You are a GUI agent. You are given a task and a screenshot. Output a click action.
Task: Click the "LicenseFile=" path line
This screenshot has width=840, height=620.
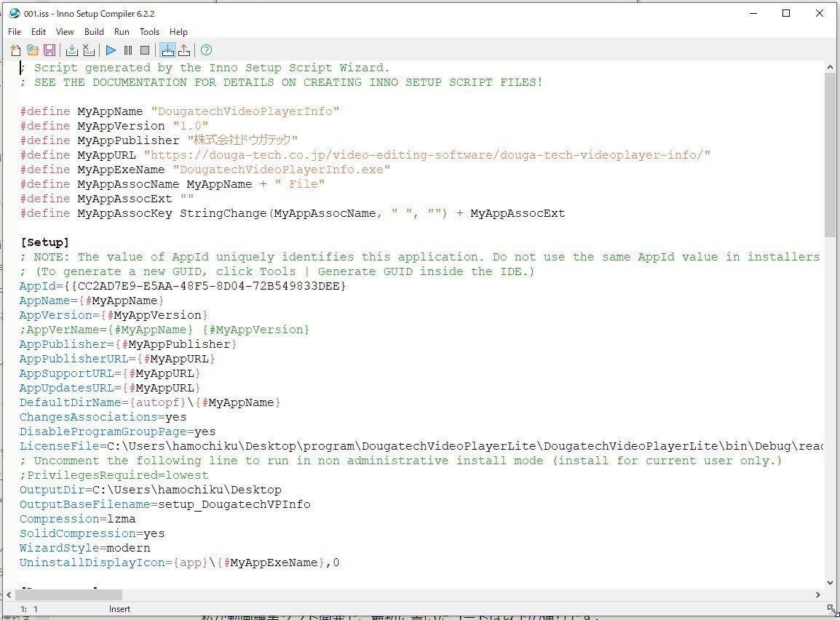(421, 446)
